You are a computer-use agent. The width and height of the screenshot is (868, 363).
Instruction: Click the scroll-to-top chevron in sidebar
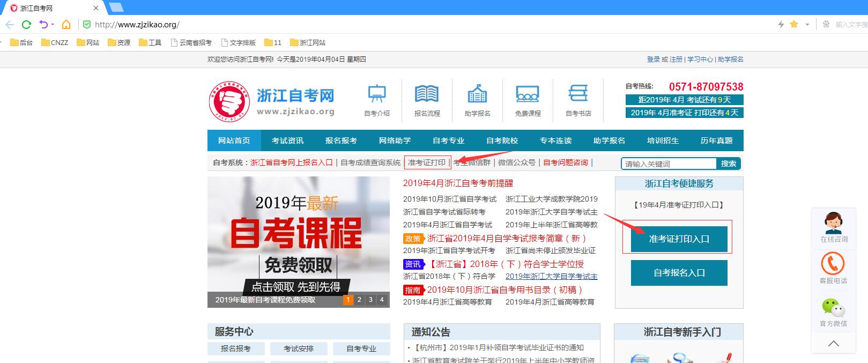(x=833, y=343)
